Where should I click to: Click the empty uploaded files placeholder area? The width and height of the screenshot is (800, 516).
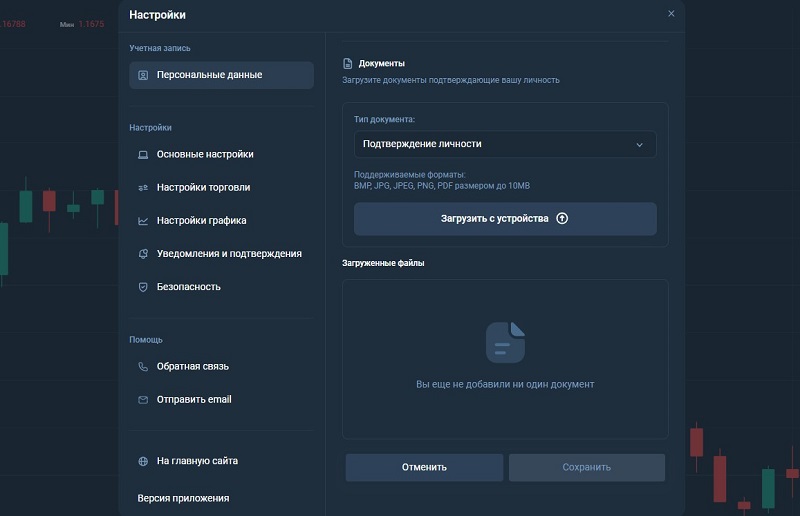coord(505,358)
